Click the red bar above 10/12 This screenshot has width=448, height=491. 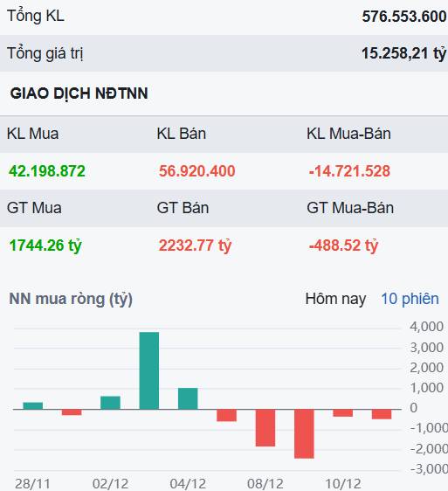tap(343, 412)
